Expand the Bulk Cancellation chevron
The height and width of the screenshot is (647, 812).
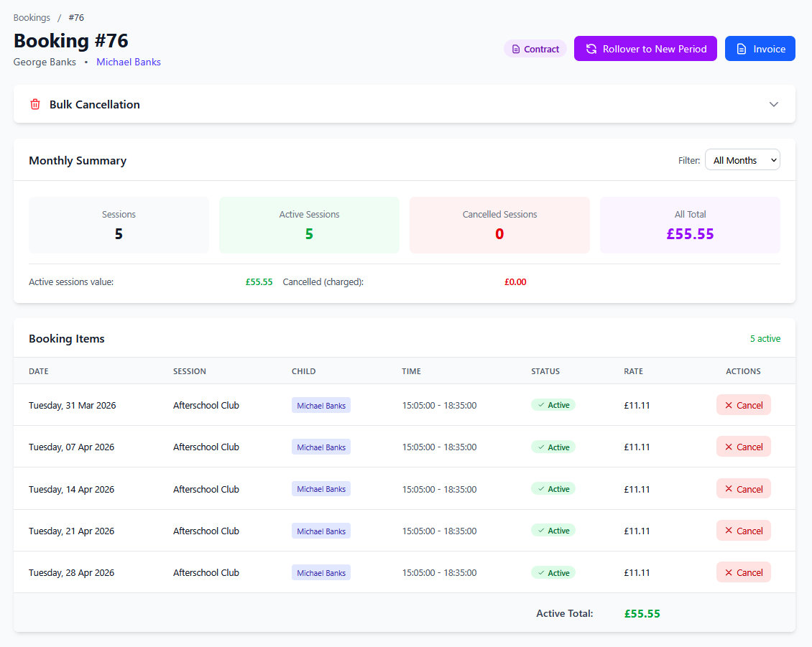[774, 104]
